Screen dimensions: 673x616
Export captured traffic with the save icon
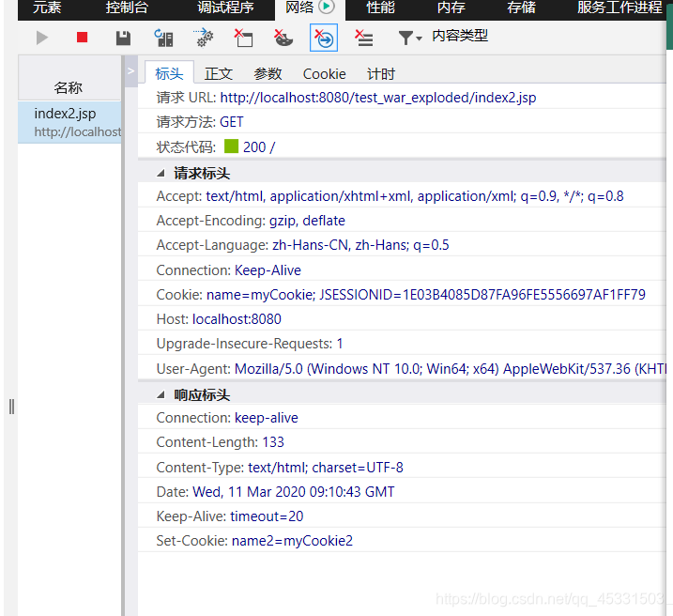123,38
